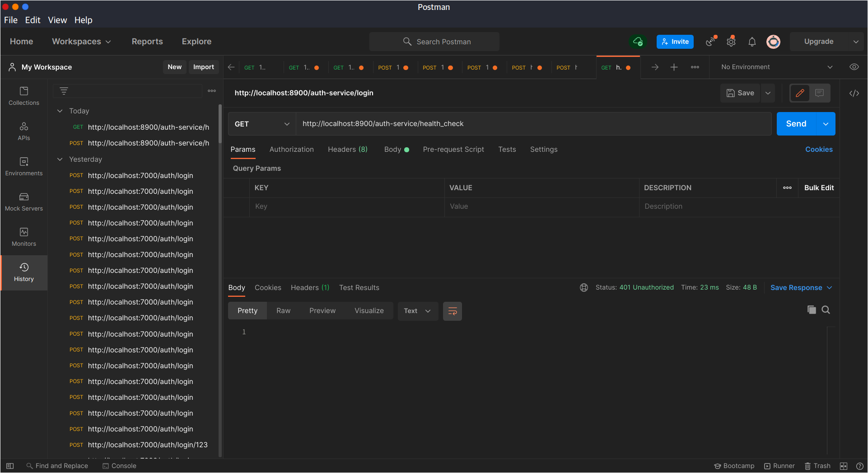Click the Invite button

coord(675,42)
